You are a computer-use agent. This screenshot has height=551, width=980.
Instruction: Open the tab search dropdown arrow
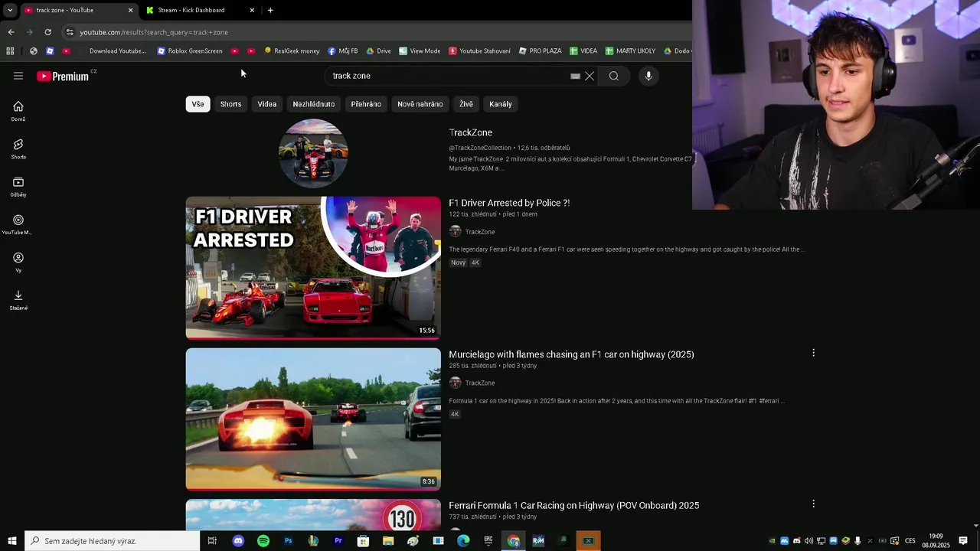[10, 10]
